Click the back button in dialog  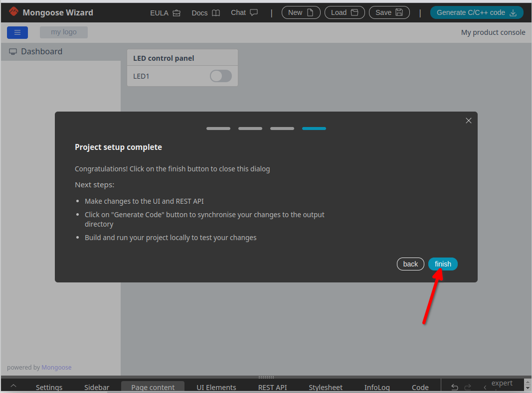click(x=410, y=264)
